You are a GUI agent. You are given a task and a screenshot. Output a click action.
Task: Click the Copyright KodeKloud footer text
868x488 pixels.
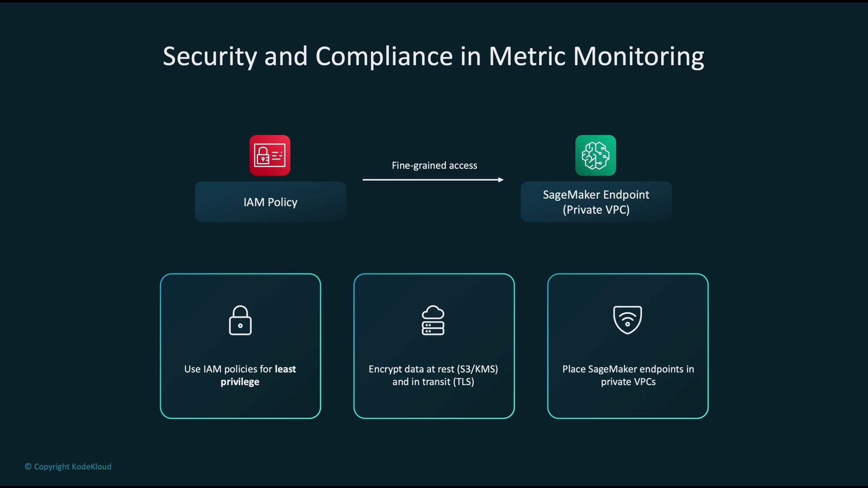click(x=68, y=466)
